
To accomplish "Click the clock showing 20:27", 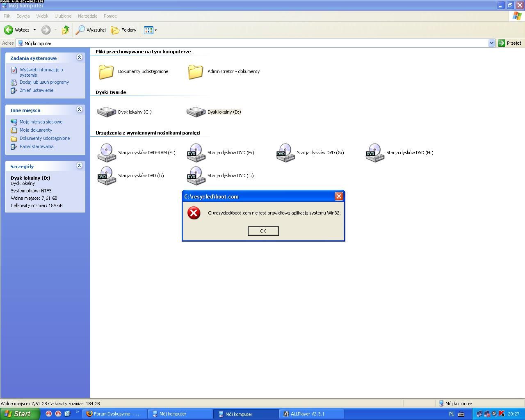I will click(x=514, y=414).
